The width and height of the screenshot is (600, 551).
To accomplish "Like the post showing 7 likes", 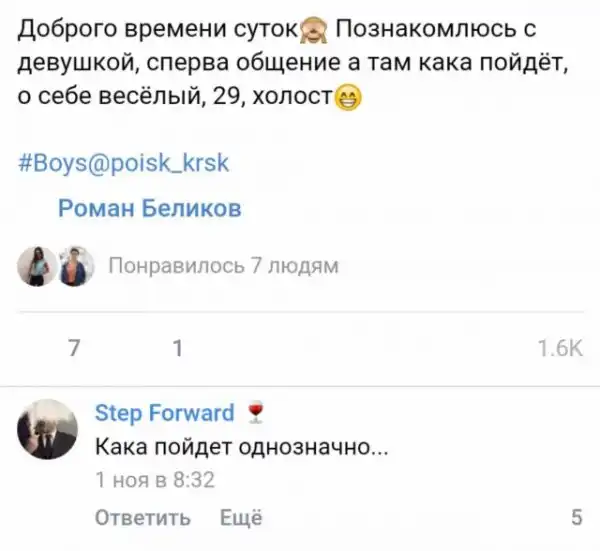I will pyautogui.click(x=72, y=348).
